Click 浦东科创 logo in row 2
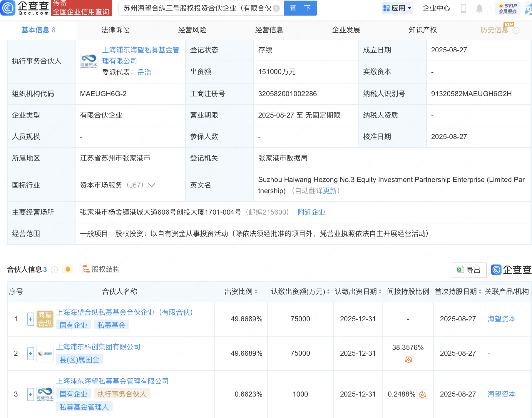 coord(45,353)
